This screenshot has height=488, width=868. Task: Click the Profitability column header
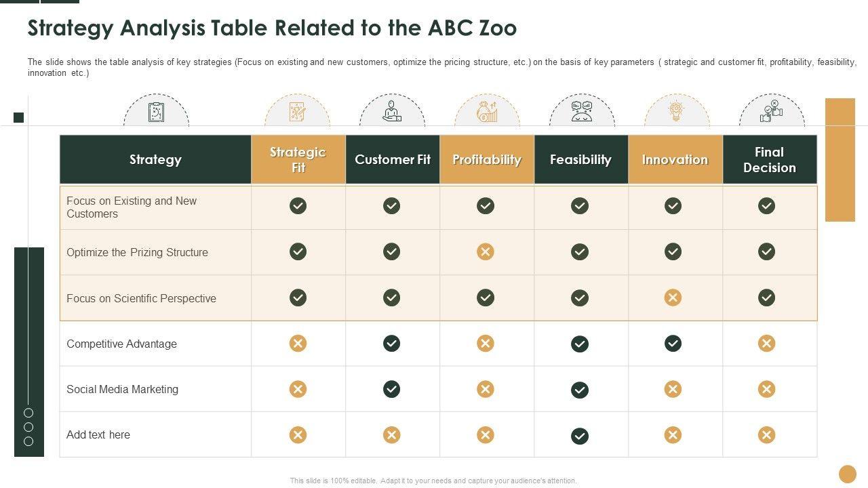pos(486,160)
